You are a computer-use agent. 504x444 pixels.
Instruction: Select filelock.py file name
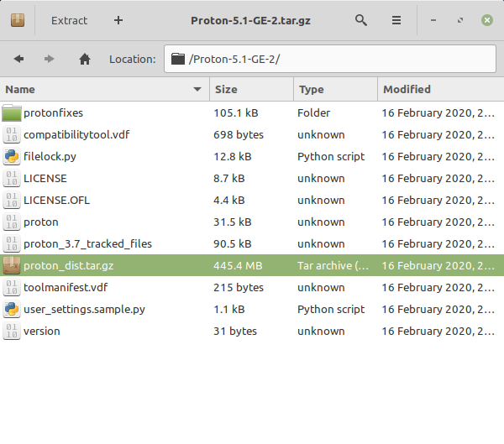click(x=50, y=156)
